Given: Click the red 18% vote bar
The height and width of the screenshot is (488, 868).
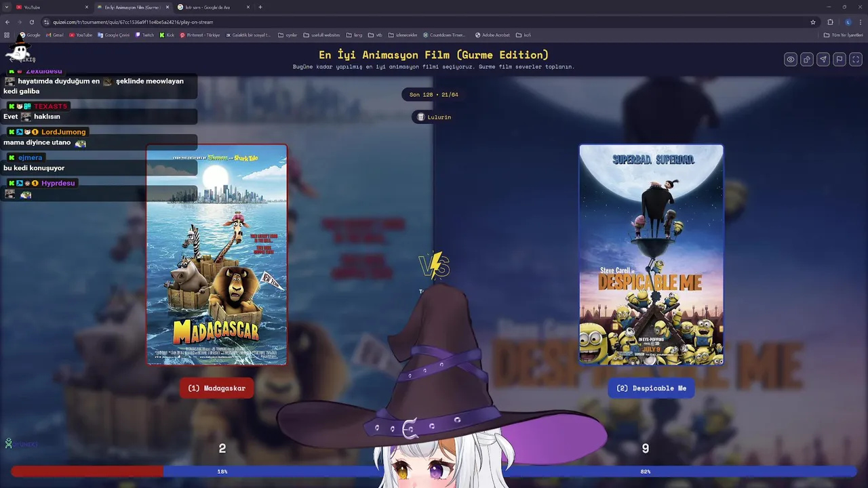Looking at the screenshot, I should 87,471.
